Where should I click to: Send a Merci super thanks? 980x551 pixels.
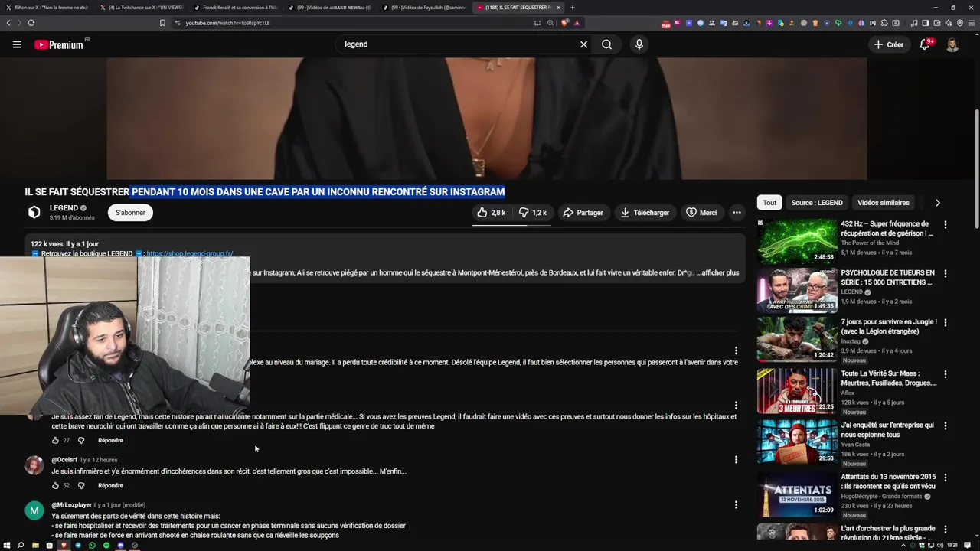point(701,213)
